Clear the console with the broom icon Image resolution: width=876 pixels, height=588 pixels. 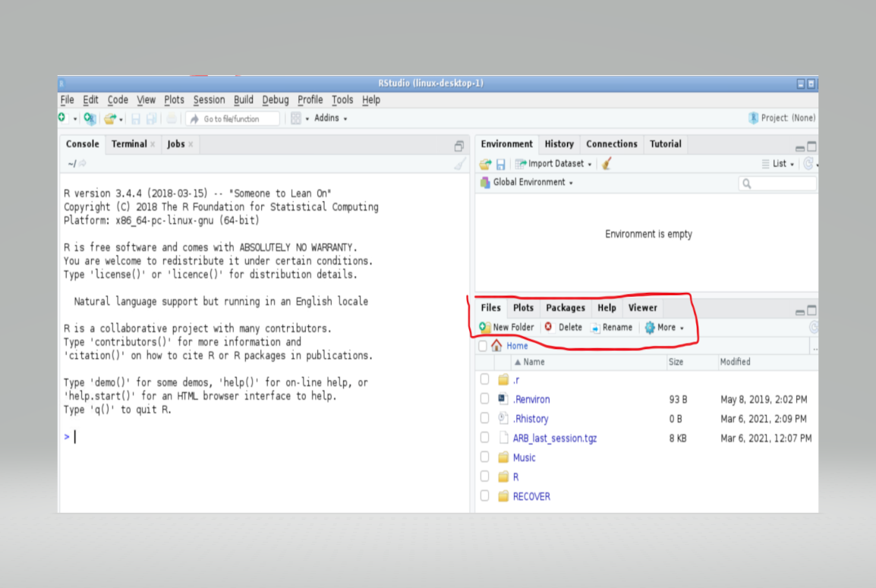[460, 164]
